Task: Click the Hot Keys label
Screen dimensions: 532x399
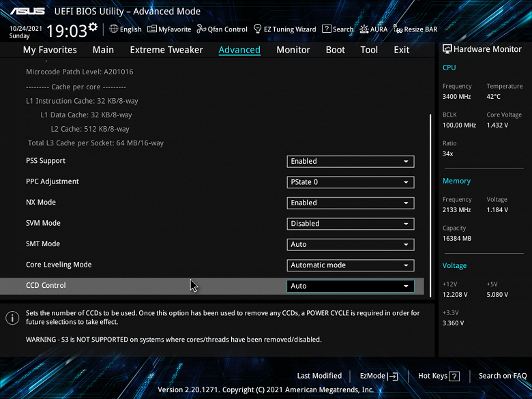Action: pyautogui.click(x=432, y=376)
